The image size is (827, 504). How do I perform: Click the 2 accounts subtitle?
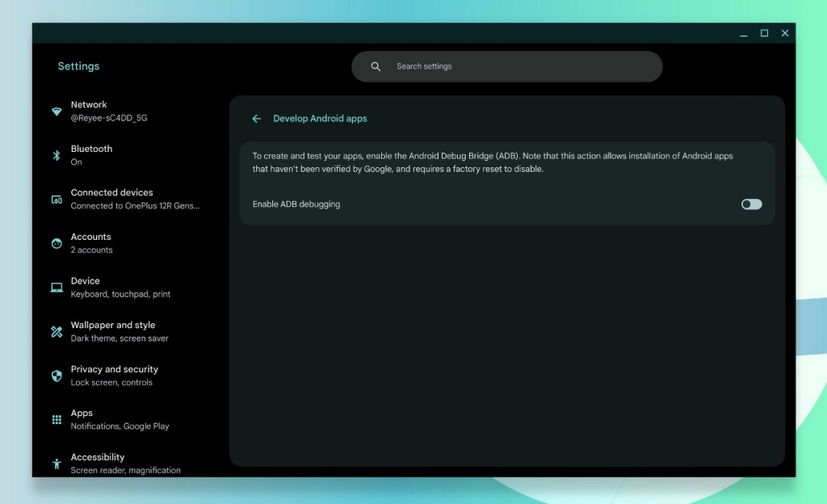click(x=92, y=250)
